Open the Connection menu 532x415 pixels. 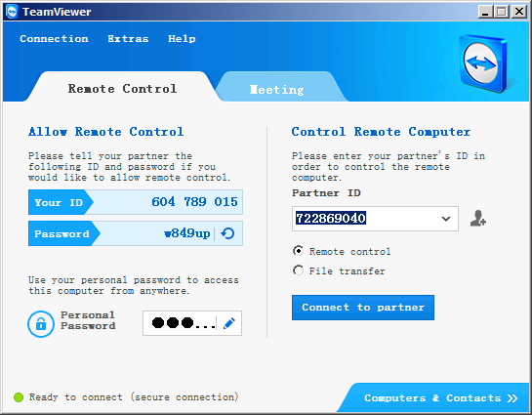54,39
